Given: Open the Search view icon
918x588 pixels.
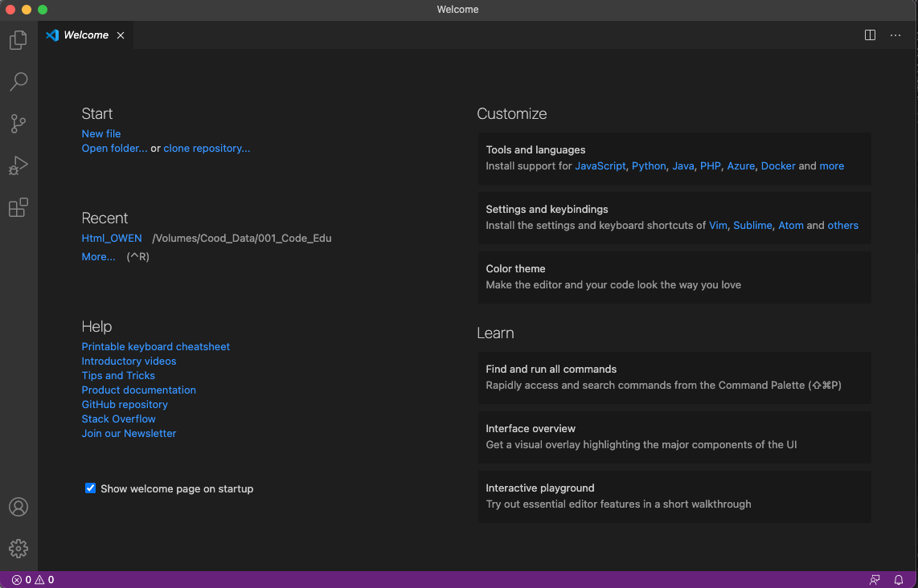Looking at the screenshot, I should 18,82.
